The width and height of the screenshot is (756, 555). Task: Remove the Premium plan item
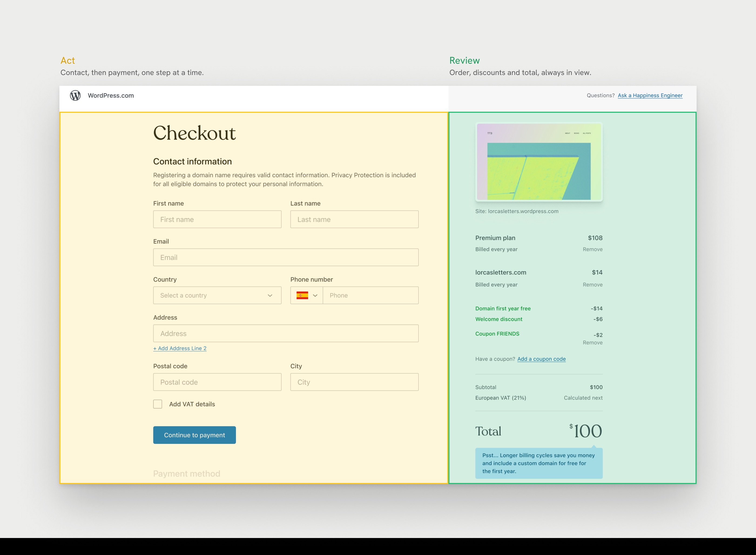[593, 249]
